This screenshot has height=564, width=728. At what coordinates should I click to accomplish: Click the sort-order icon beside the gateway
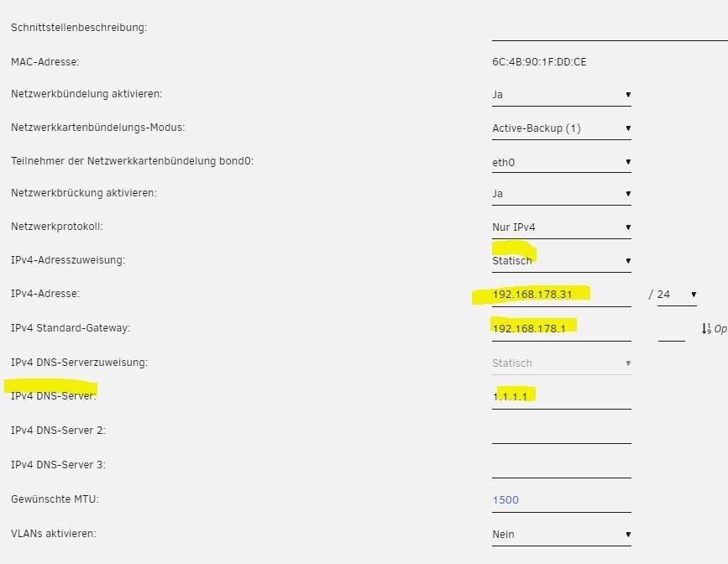click(706, 329)
